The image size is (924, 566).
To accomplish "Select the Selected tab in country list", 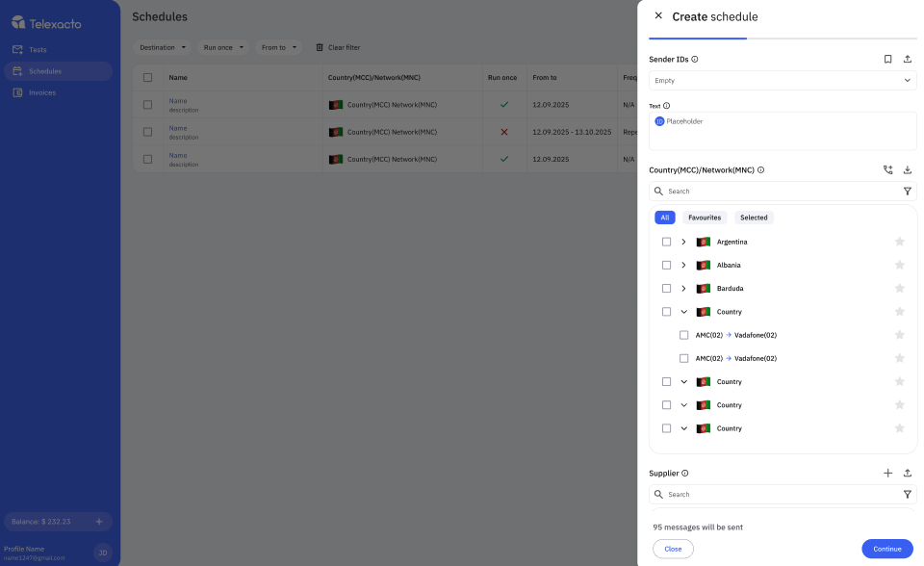I will pyautogui.click(x=754, y=218).
